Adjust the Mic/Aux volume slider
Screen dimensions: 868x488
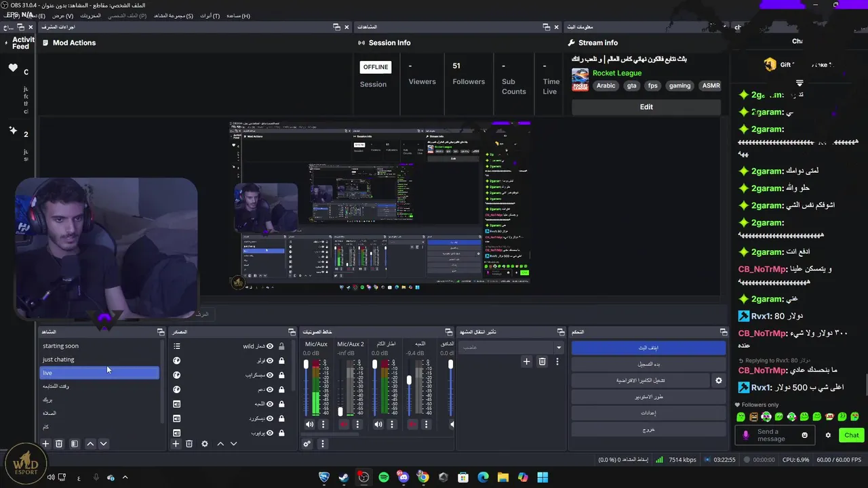[306, 365]
